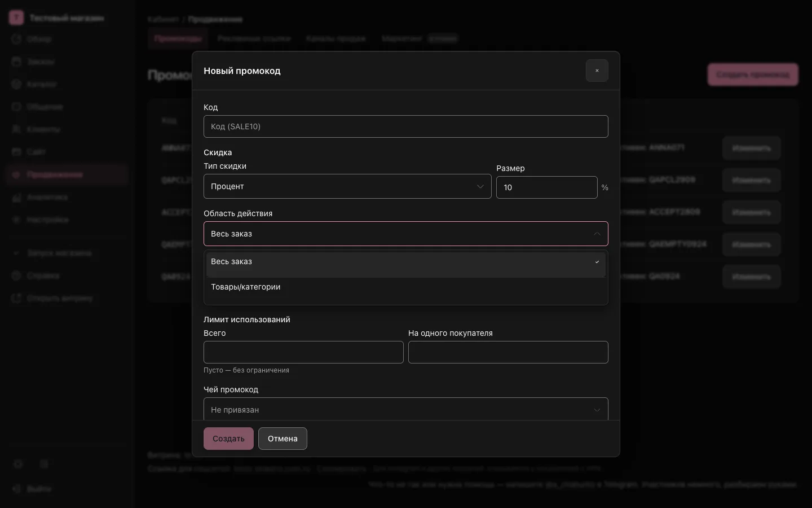Open Сайт in the blurred sidebar
This screenshot has height=508, width=812.
(x=67, y=152)
